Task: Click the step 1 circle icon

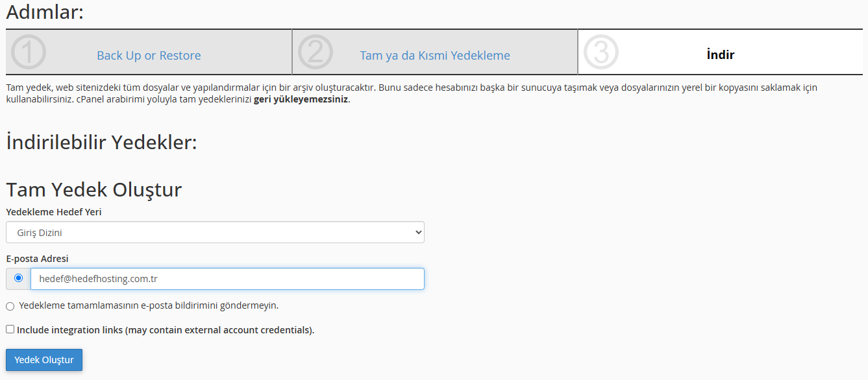Action: [x=29, y=53]
